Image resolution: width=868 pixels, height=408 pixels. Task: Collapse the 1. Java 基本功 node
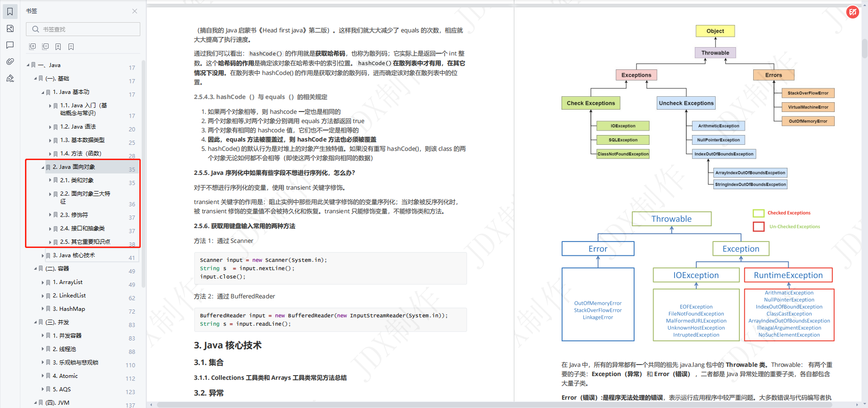[x=43, y=92]
